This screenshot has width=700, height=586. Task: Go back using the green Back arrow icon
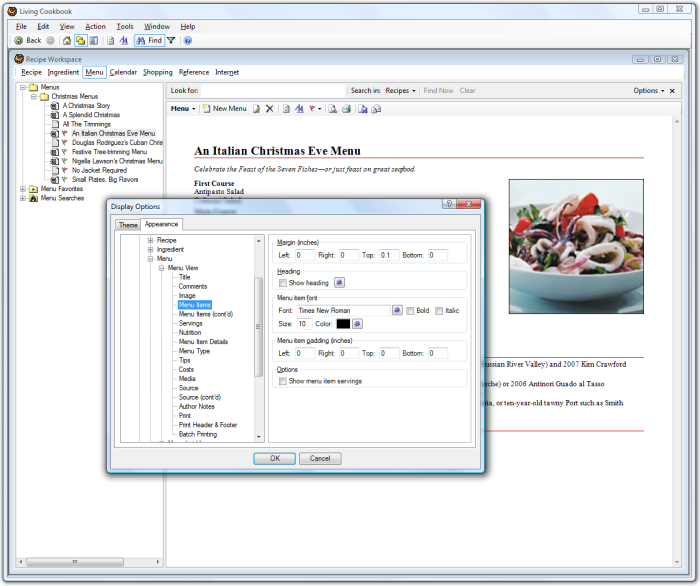(19, 41)
